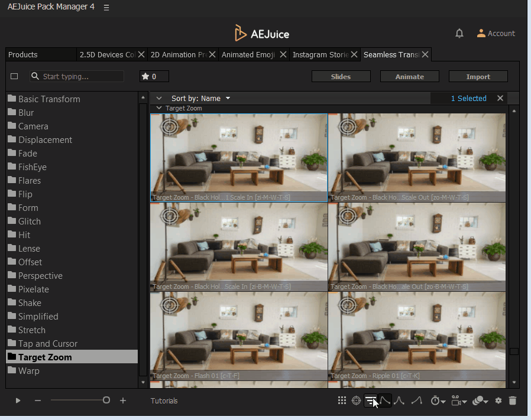Viewport: 531px width, 420px height.
Task: Open the Tap and Cursor folder
Action: pos(72,344)
